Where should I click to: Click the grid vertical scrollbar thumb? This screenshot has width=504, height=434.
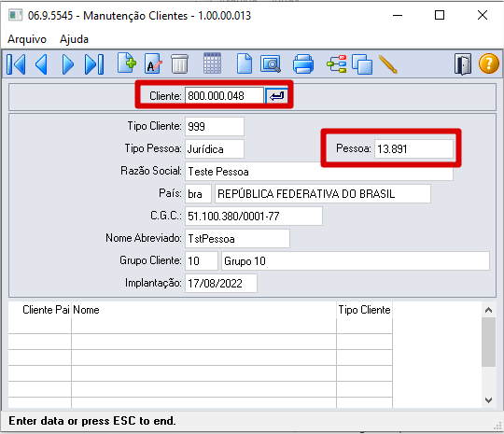pos(488,342)
